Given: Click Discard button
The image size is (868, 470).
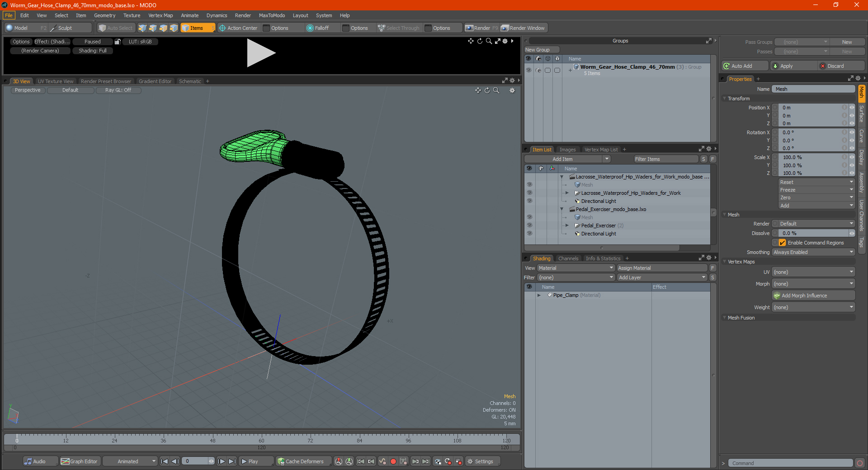Looking at the screenshot, I should click(840, 66).
